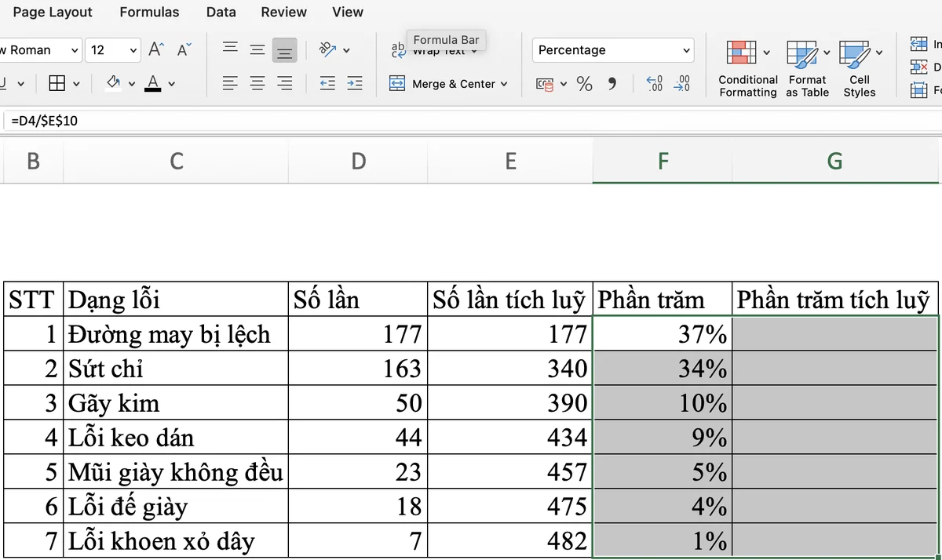Click the cell with value 163
Image resolution: width=942 pixels, height=560 pixels.
click(x=358, y=369)
